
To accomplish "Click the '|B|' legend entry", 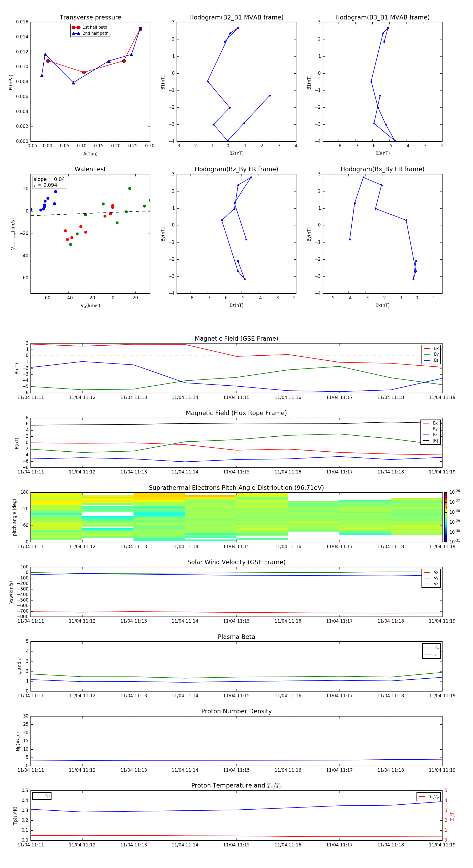I will [431, 441].
